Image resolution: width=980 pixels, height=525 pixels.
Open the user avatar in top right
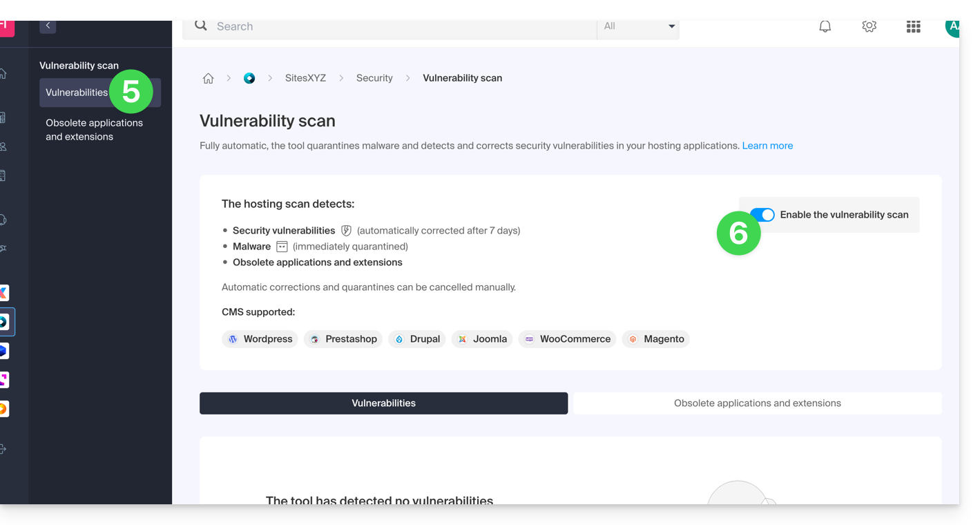pyautogui.click(x=952, y=26)
